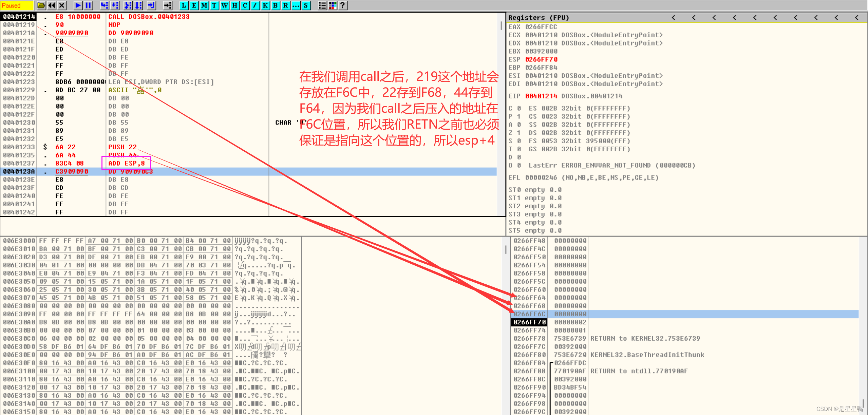Click the Step over icon
Image resolution: width=868 pixels, height=415 pixels.
click(x=115, y=5)
